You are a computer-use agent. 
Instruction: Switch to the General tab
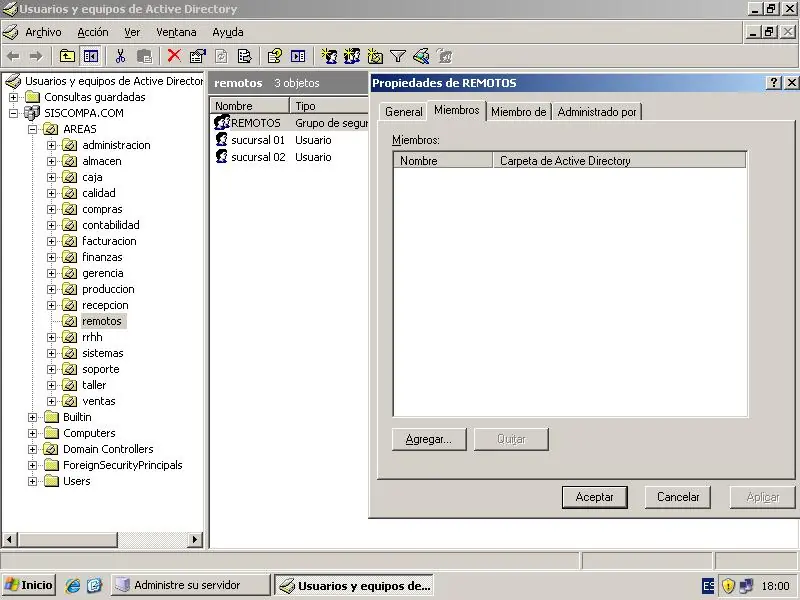(404, 112)
